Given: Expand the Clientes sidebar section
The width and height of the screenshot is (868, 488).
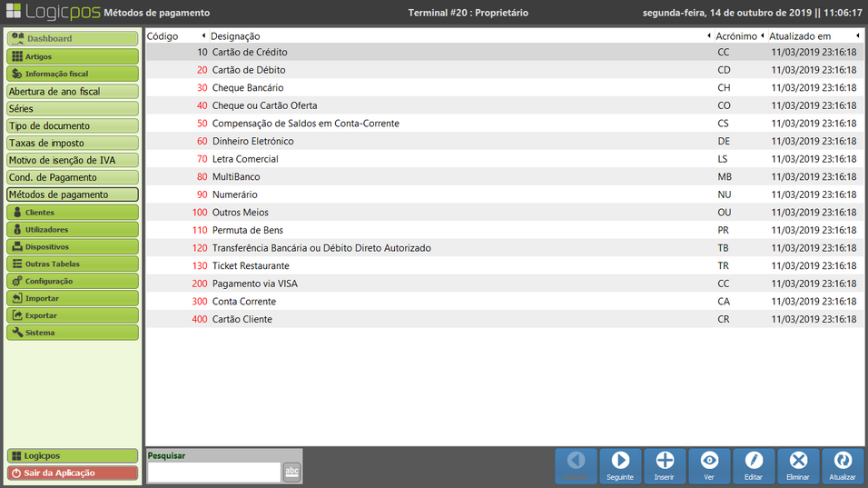Looking at the screenshot, I should coord(73,212).
